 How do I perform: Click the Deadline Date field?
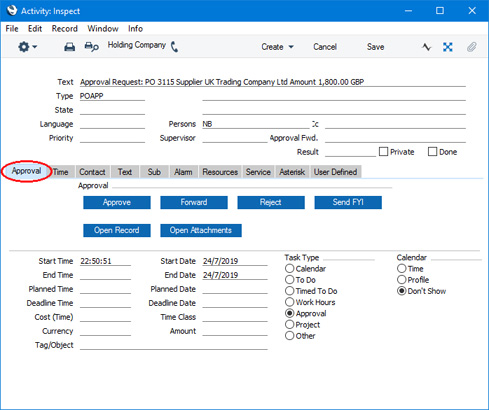235,303
